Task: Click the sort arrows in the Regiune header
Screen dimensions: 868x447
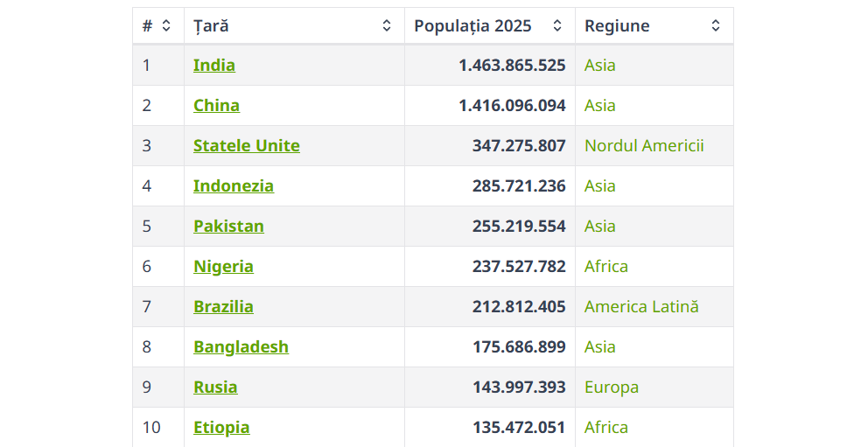Action: pos(716,26)
